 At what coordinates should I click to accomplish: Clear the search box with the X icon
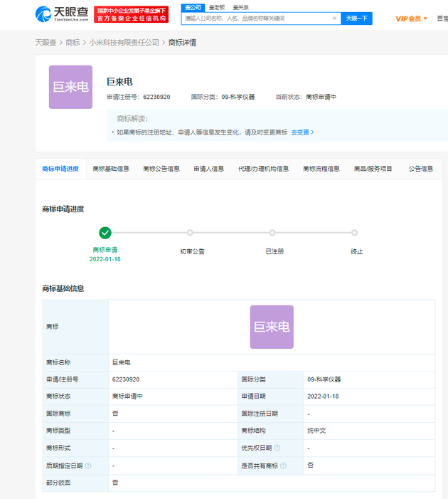pos(334,19)
